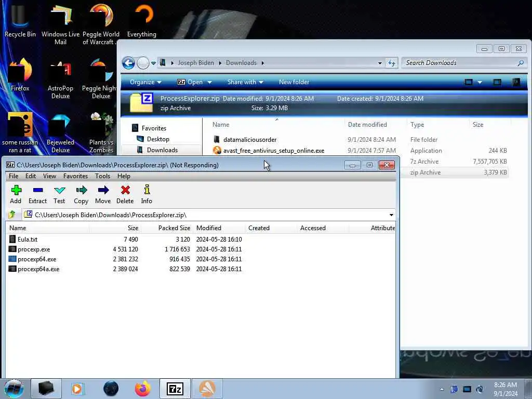Open the File menu in 7-Zip
Screen dimensions: 532x399
(x=14, y=176)
